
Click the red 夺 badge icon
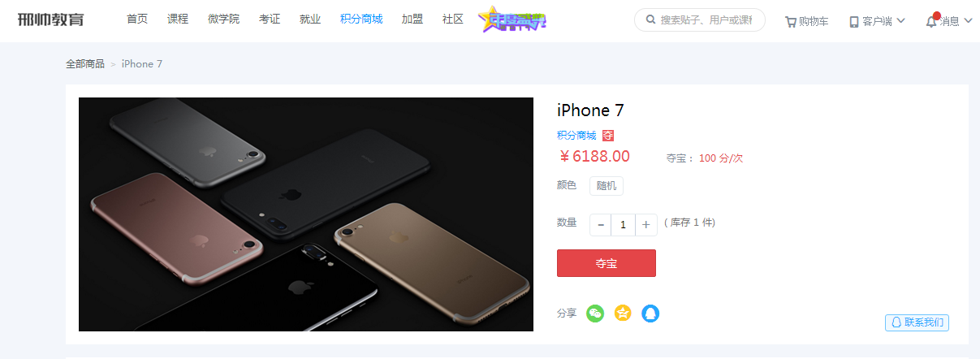point(608,136)
